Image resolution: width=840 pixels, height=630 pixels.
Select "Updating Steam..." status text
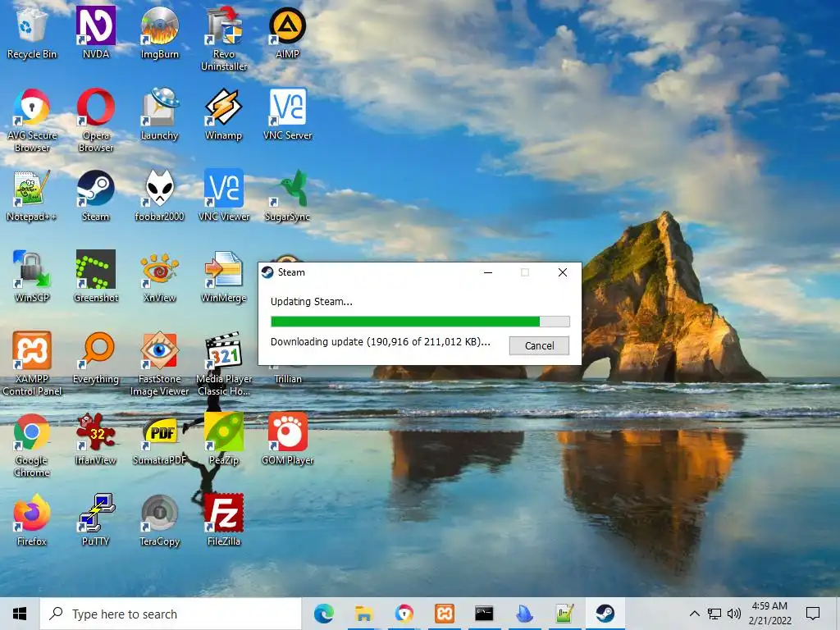coord(311,302)
